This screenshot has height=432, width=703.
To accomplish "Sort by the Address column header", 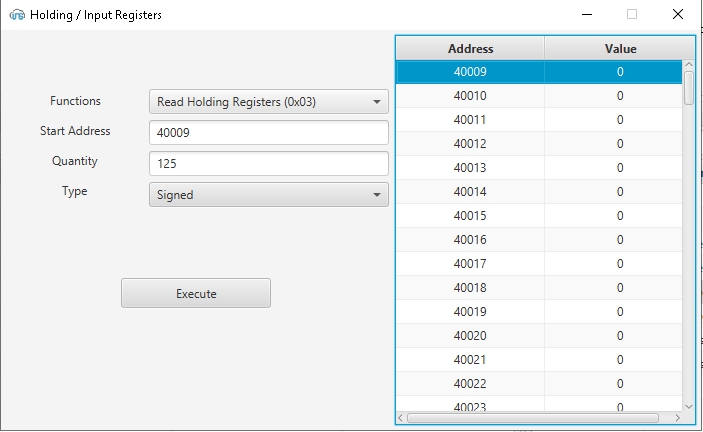I will 470,48.
